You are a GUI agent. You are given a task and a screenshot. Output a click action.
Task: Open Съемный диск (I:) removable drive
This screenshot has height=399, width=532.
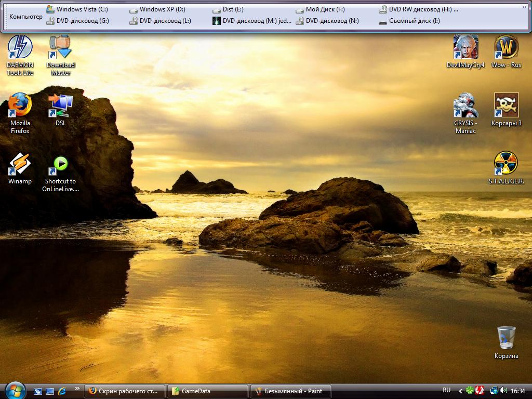[409, 21]
